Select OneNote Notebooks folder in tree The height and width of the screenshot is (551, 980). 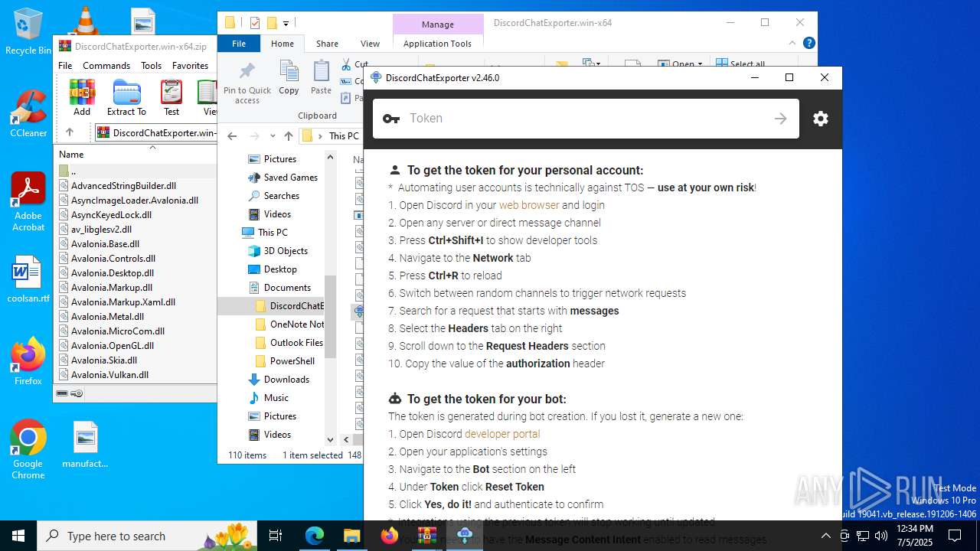tap(289, 324)
